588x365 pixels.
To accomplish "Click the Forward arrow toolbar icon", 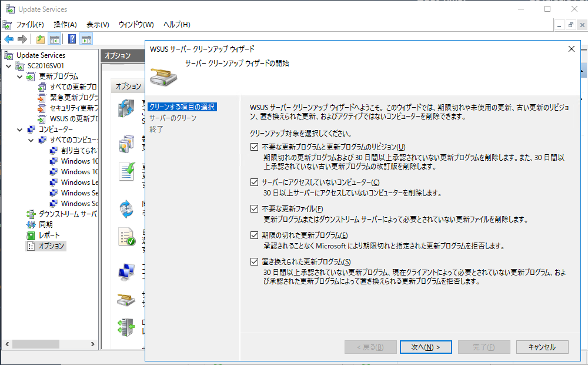I will coord(22,39).
